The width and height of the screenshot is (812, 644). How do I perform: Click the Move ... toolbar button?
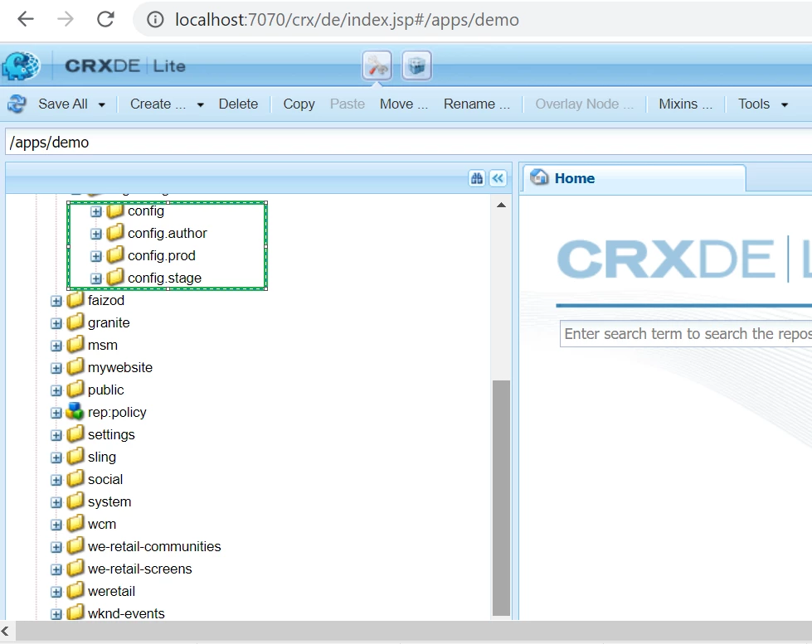click(404, 104)
